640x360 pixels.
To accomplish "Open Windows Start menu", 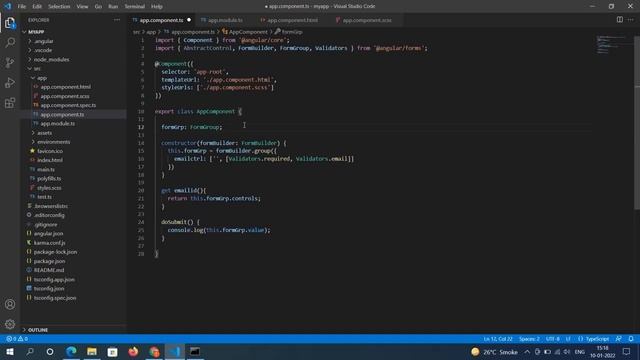I will coord(10,351).
